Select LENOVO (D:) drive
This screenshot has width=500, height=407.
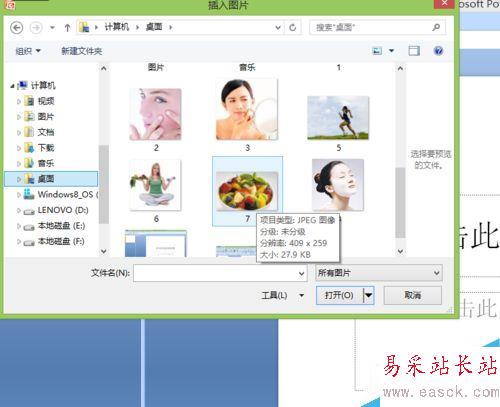[x=63, y=210]
